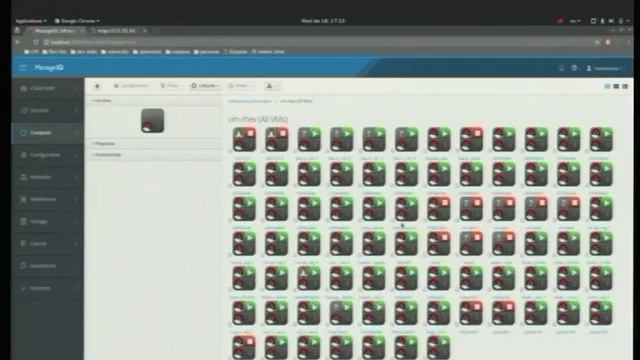640x360 pixels.
Task: Open the notifications bell
Action: [x=561, y=68]
